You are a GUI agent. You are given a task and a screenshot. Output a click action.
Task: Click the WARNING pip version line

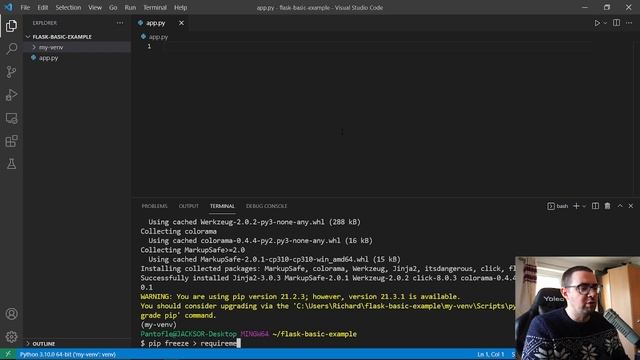(300, 297)
